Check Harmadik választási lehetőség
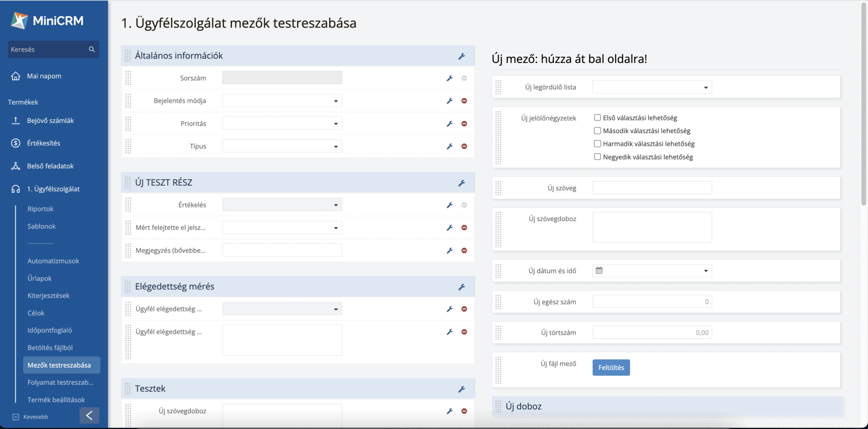 [x=597, y=144]
